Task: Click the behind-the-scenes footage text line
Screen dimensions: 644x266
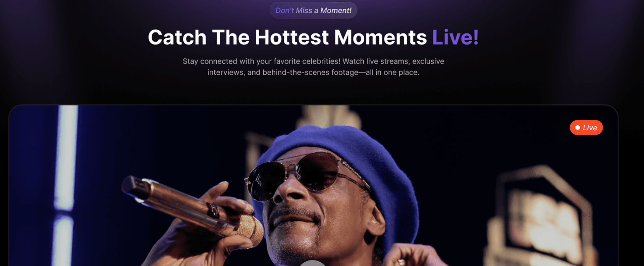Action: pos(313,72)
